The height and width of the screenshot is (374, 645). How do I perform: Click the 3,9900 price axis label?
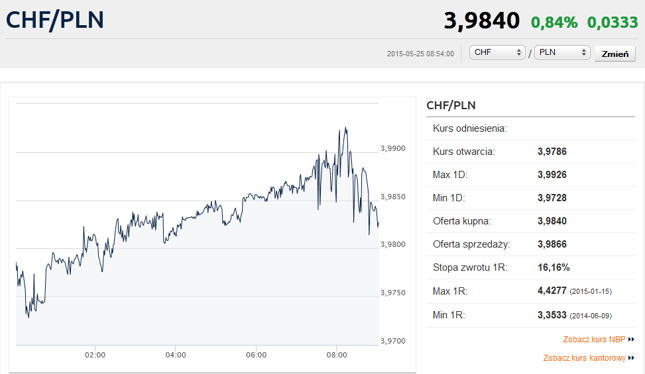click(393, 148)
